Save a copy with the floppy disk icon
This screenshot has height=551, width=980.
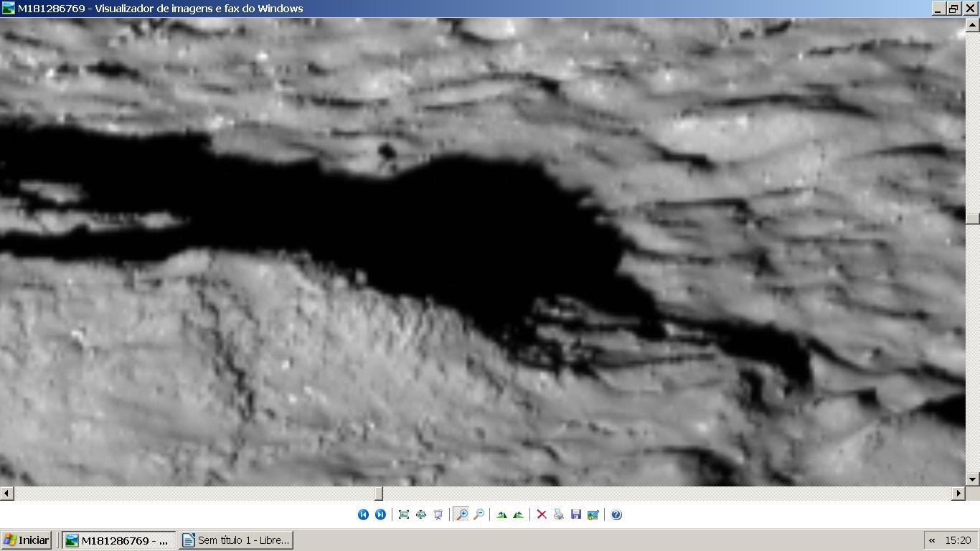pos(576,514)
